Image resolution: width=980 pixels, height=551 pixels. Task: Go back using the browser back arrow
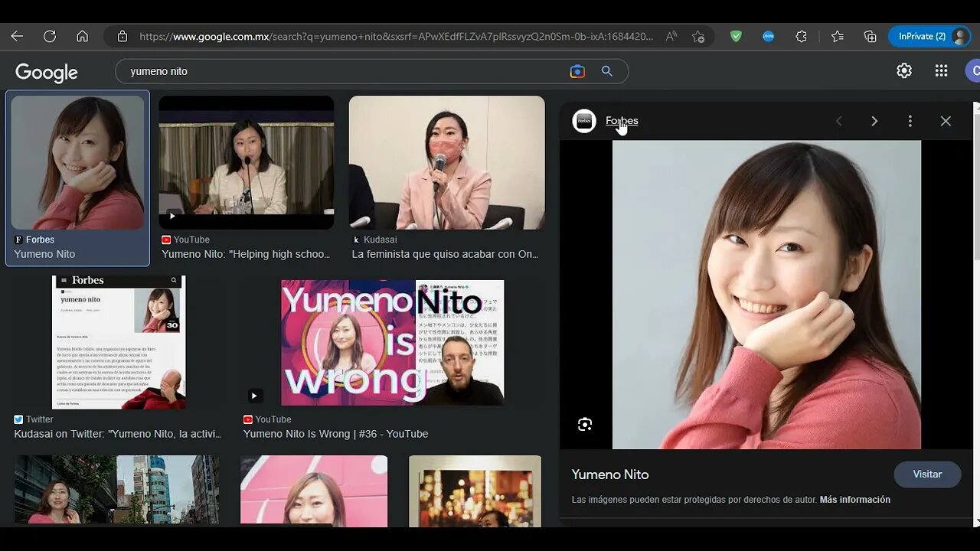[17, 36]
